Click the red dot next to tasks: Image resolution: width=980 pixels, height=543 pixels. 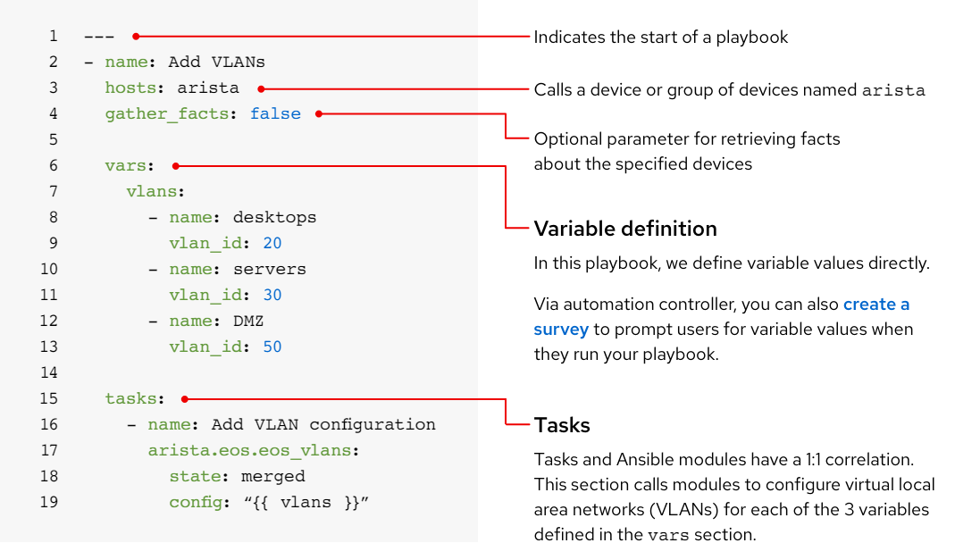[184, 399]
